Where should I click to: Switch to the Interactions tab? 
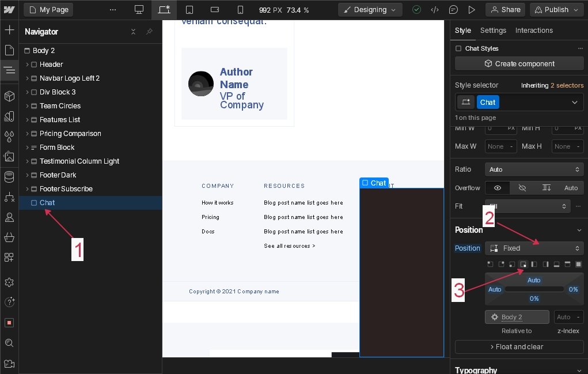pyautogui.click(x=534, y=31)
